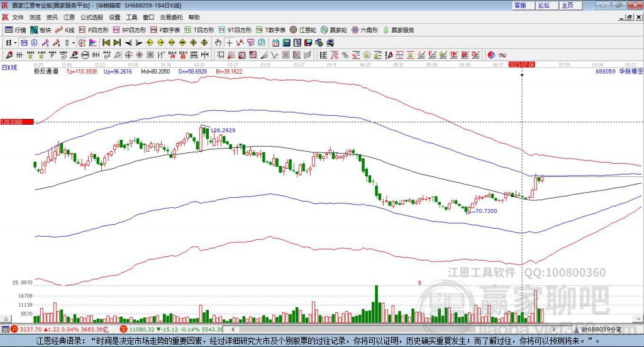Toggle the pink flag chart icon

click(93, 43)
